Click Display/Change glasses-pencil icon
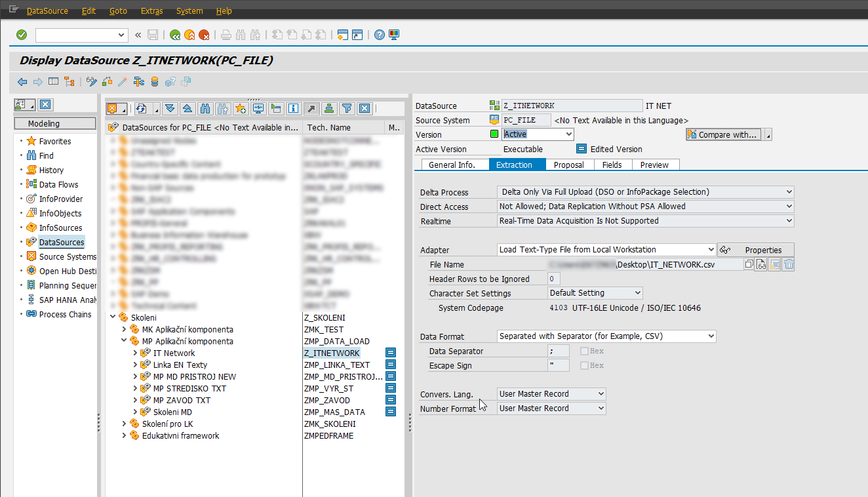Viewport: 868px width, 497px height. [x=92, y=82]
